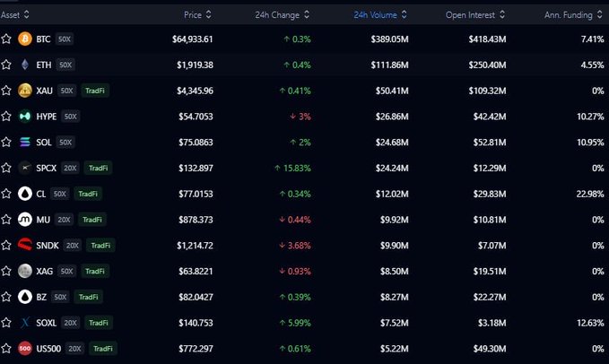Open the SPCX market
609x364 pixels.
point(305,168)
